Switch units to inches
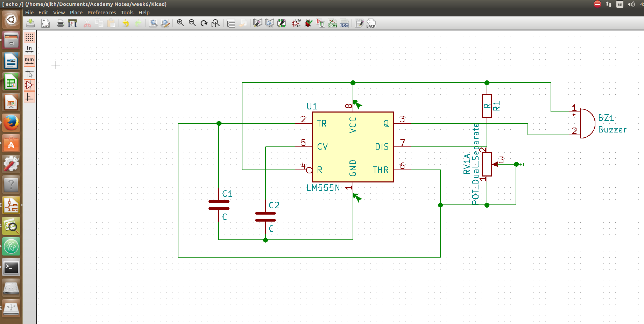The height and width of the screenshot is (324, 644). click(29, 49)
